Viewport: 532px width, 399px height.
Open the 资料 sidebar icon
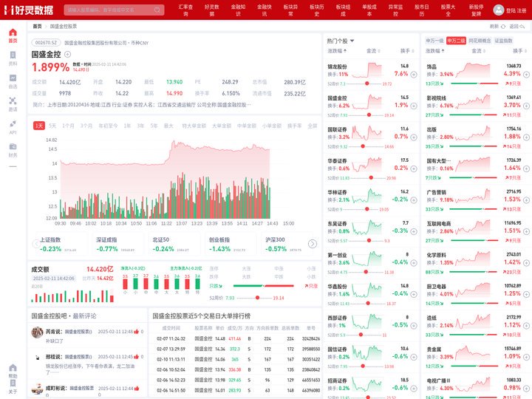point(13,55)
